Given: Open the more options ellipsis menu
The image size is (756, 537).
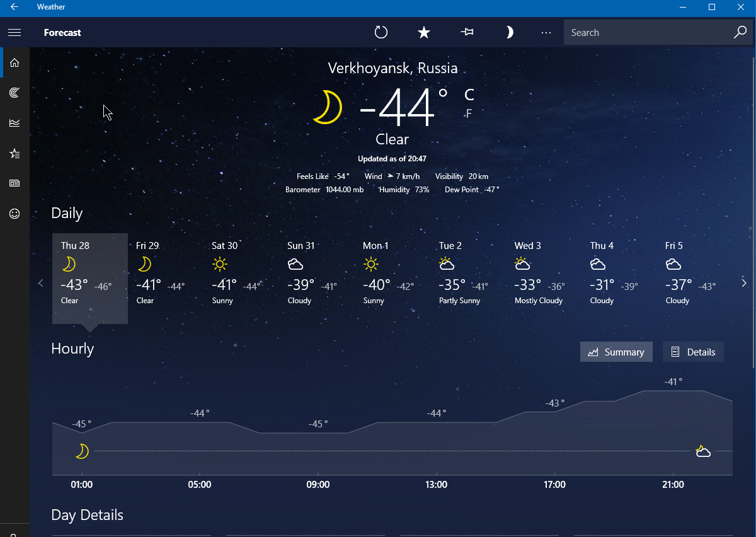Looking at the screenshot, I should (546, 33).
